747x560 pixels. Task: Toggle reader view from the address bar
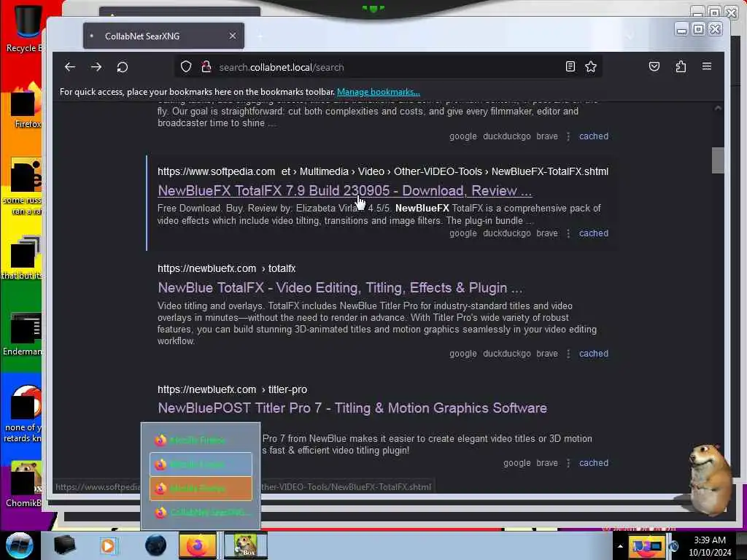(x=570, y=66)
